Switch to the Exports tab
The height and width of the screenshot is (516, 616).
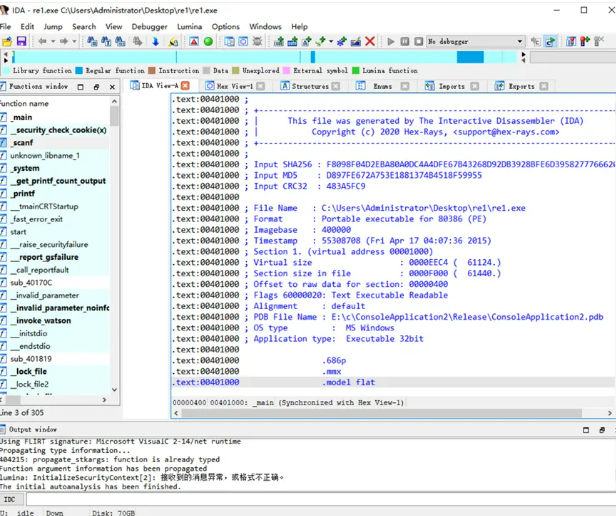pyautogui.click(x=521, y=86)
